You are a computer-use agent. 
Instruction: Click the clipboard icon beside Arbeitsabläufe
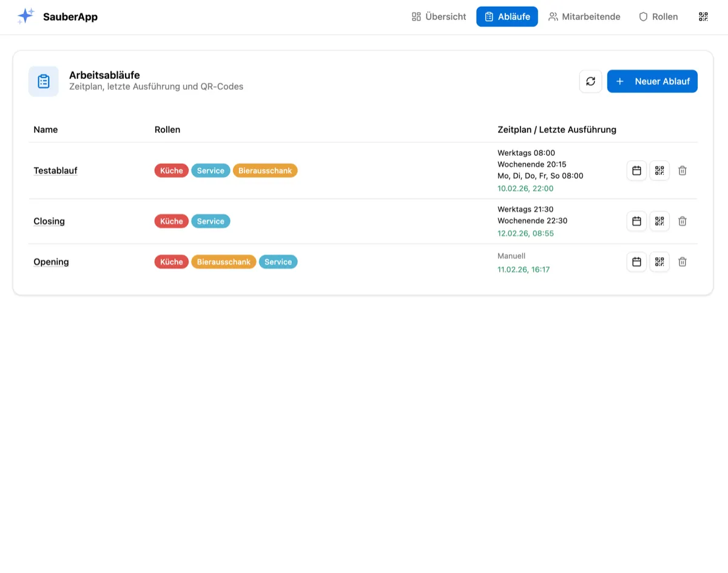tap(43, 81)
